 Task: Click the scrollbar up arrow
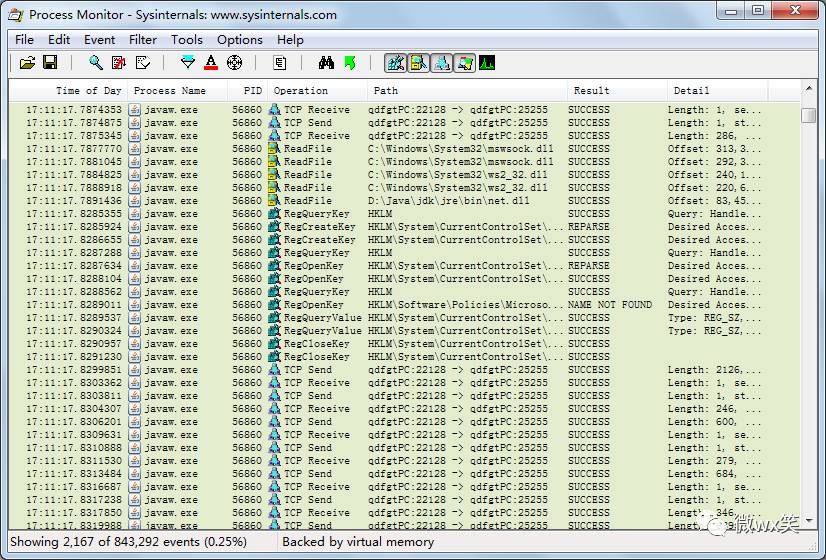coord(809,89)
